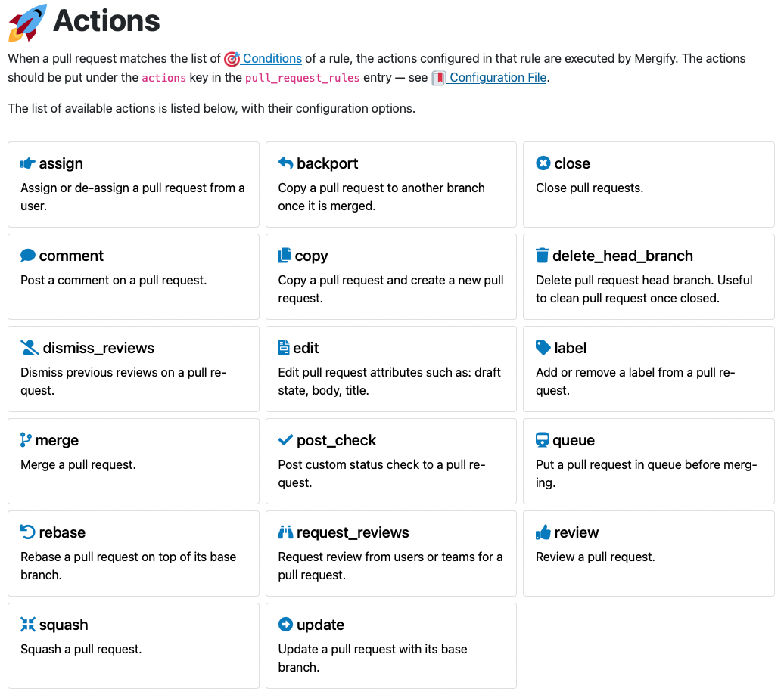Open the queue action card title
The image size is (784, 698).
coord(574,440)
